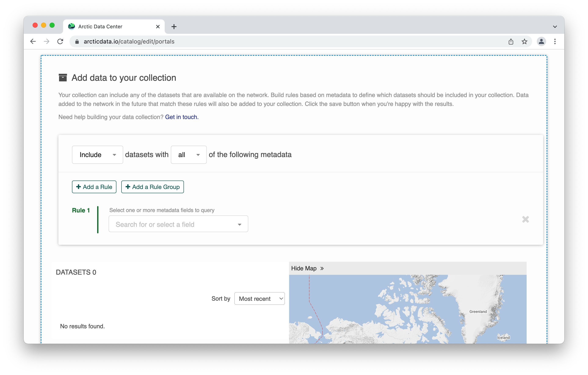The image size is (588, 375).
Task: Click the Rule 1 label
Action: 81,210
